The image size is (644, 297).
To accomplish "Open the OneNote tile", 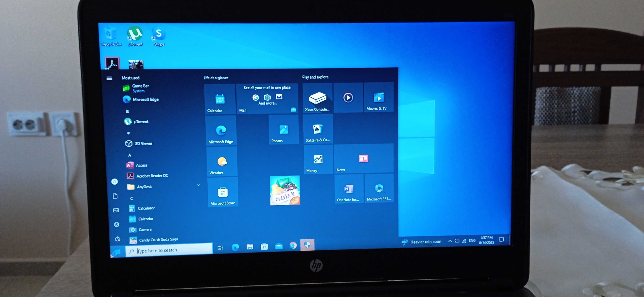I will (349, 189).
